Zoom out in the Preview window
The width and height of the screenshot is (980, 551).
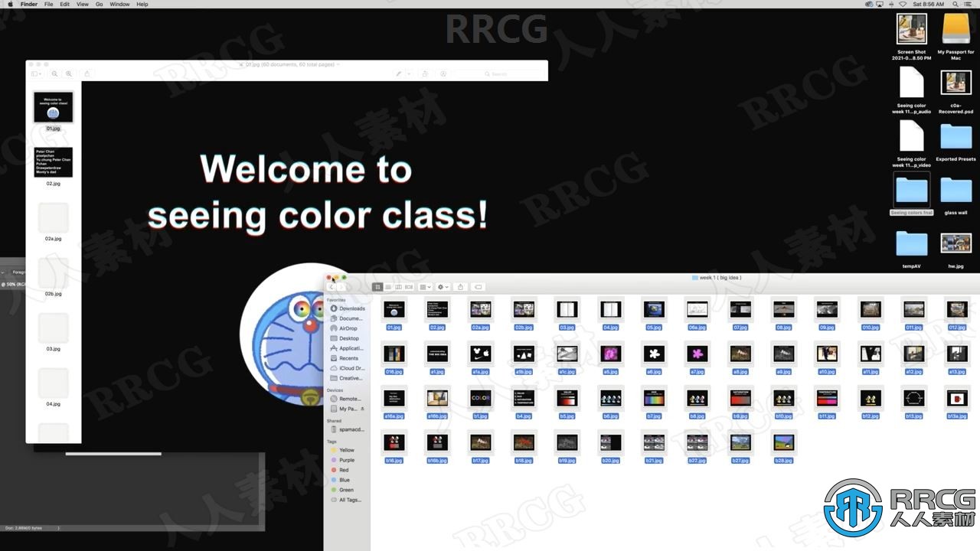click(54, 73)
